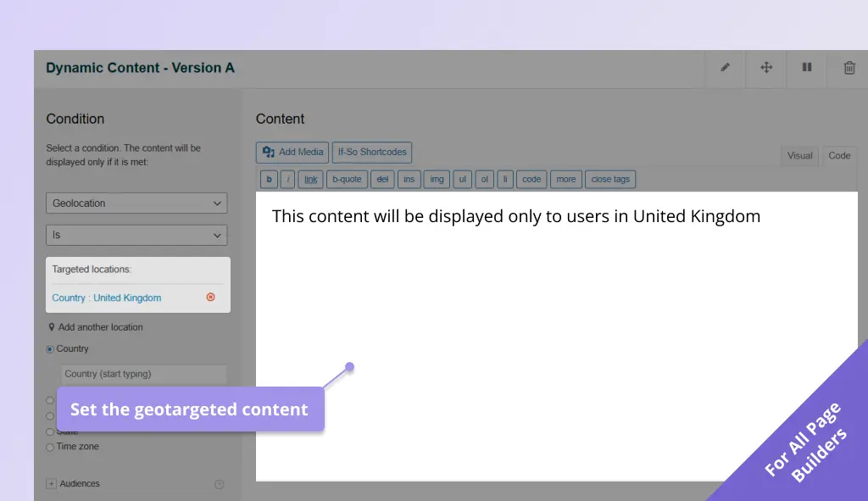Switch to the Visual editor tab

coord(799,155)
